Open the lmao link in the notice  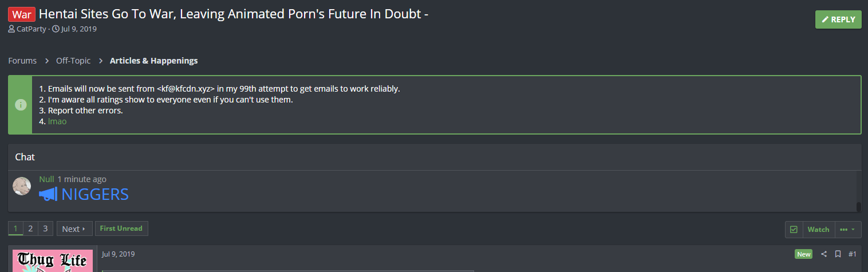57,121
